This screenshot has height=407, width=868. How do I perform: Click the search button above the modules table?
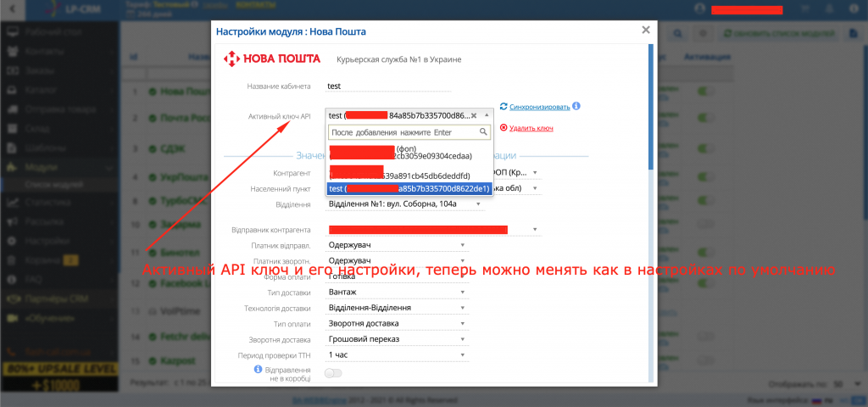pos(677,34)
